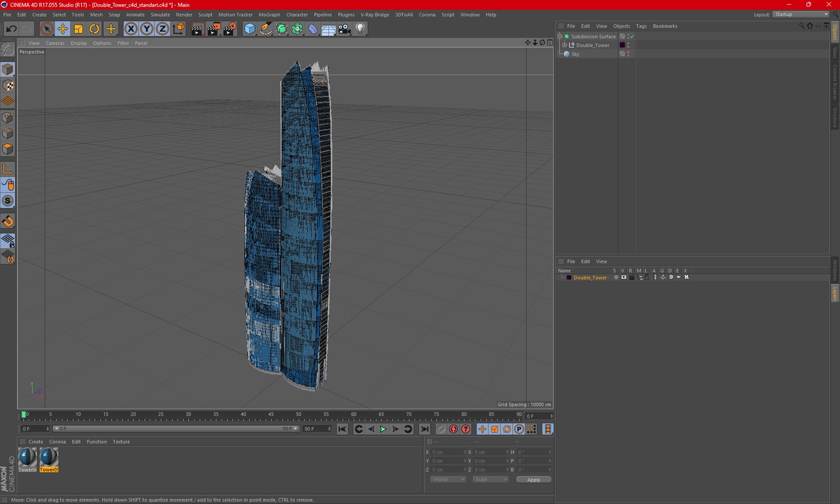The width and height of the screenshot is (840, 504).
Task: Toggle the Locked Workplane icon
Action: pos(8,241)
